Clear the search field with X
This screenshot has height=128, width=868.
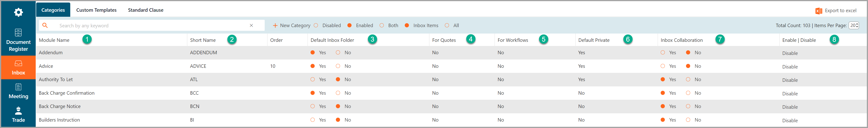click(251, 25)
